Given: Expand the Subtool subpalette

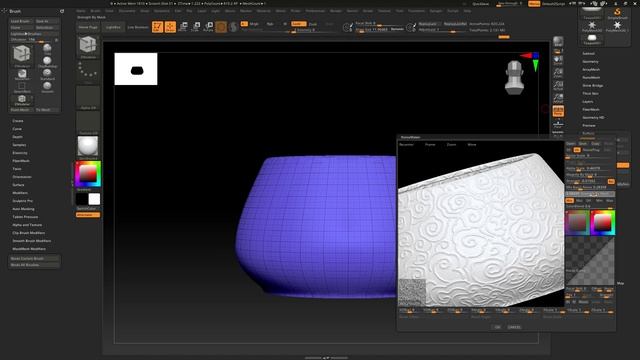Looking at the screenshot, I should pos(588,53).
